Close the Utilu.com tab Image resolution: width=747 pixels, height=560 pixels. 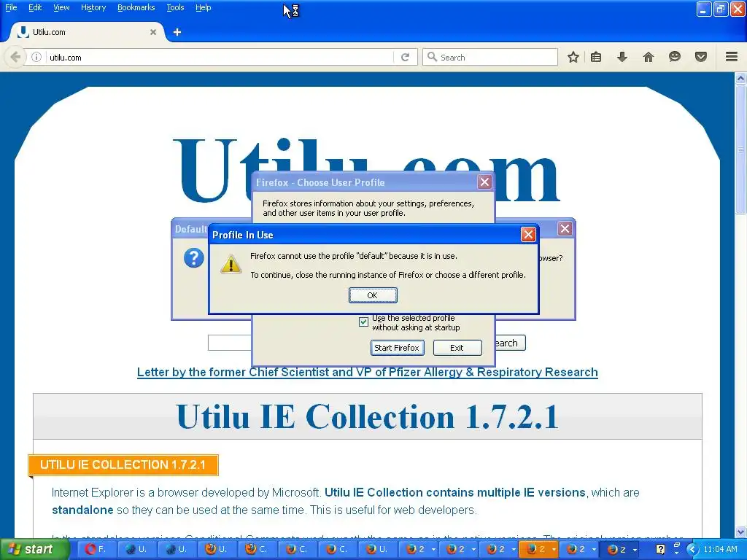153,32
